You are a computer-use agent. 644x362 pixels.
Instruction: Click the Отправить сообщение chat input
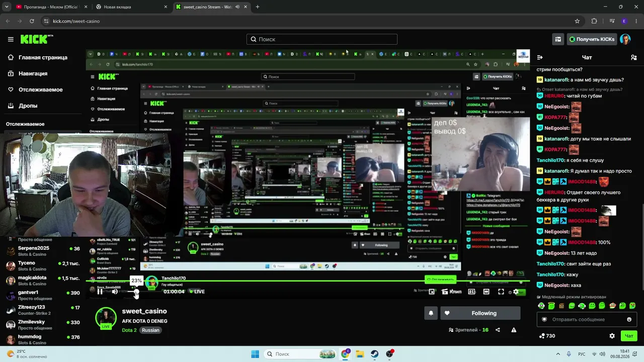click(x=586, y=319)
